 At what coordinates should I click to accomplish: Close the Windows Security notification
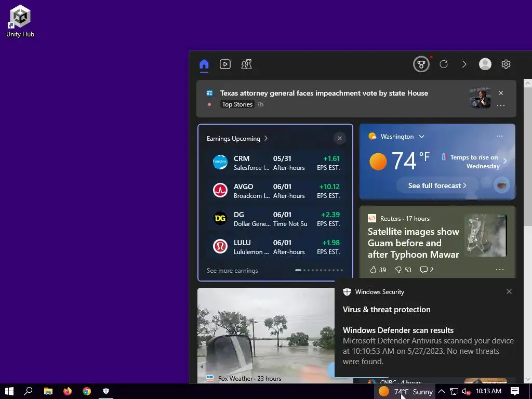[509, 291]
